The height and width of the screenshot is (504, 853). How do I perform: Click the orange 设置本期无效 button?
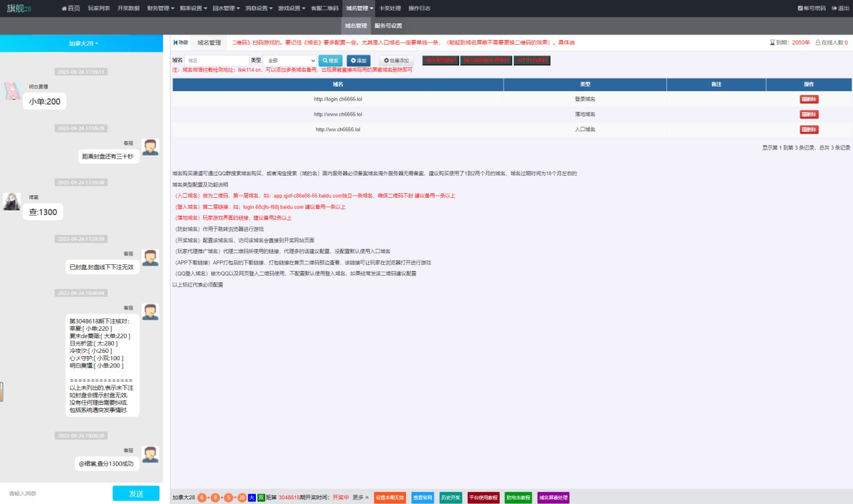pos(389,497)
